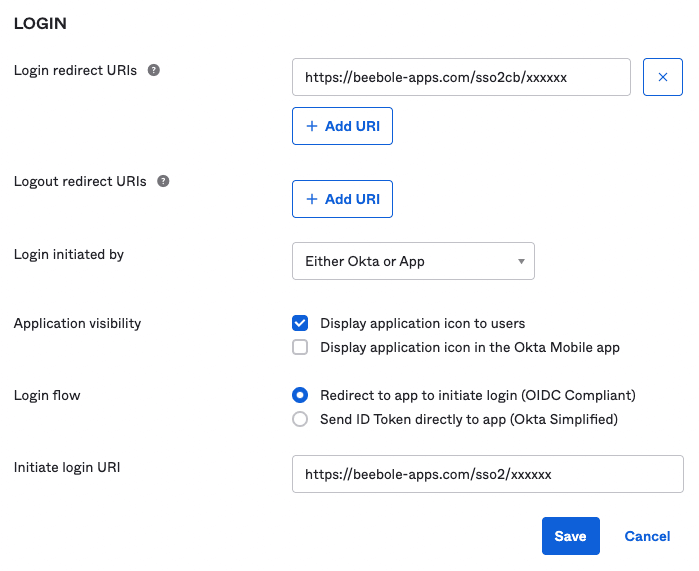The width and height of the screenshot is (699, 571).
Task: Uncheck Display application icon to users
Action: coord(300,323)
